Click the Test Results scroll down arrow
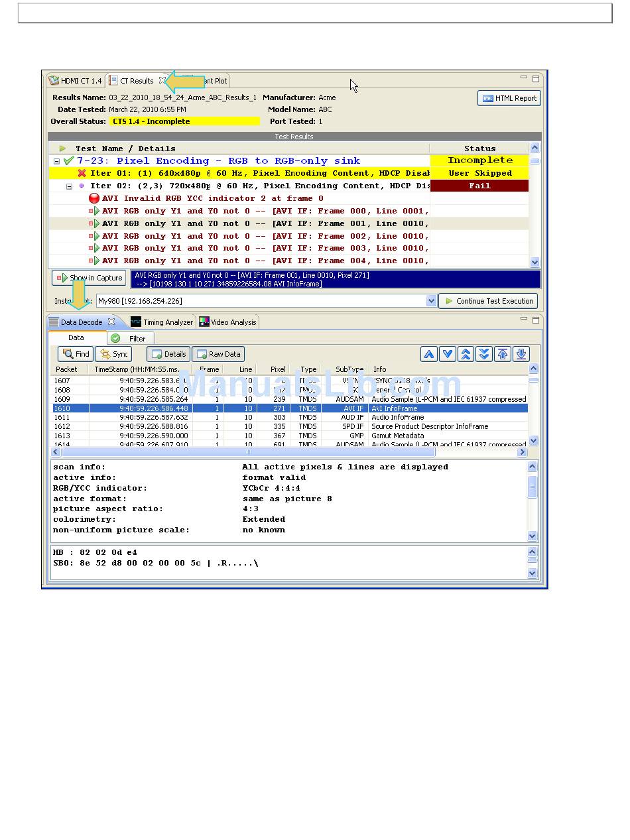Image resolution: width=630 pixels, height=840 pixels. pos(535,263)
